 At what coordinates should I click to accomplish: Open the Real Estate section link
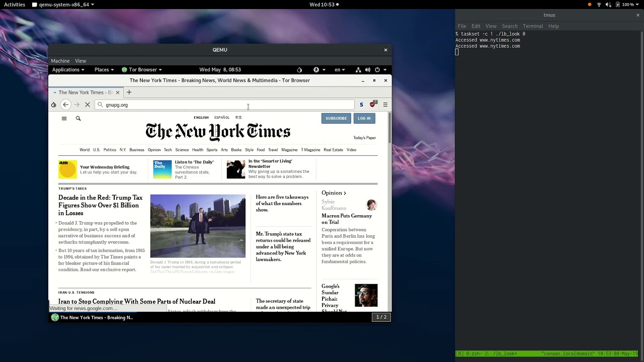tap(333, 150)
